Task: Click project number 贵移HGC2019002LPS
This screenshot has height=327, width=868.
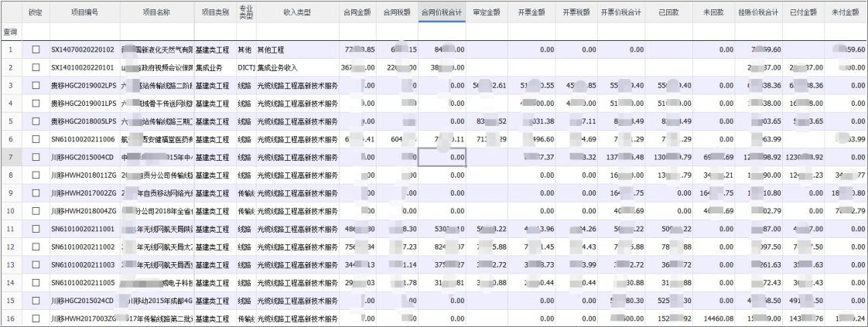Action: [84, 86]
